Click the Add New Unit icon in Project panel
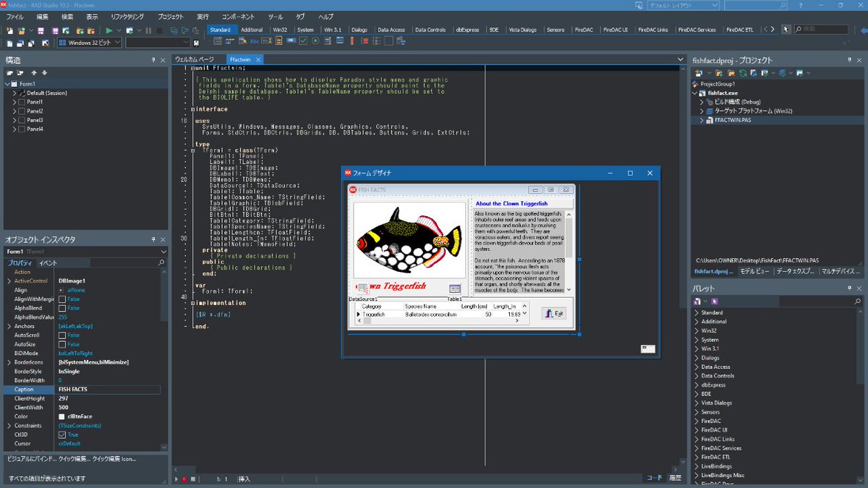 point(699,73)
